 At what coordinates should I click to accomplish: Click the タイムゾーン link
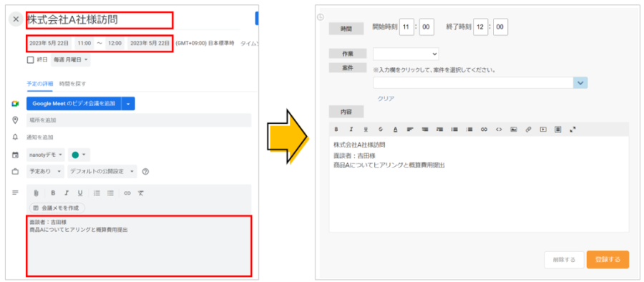click(x=249, y=43)
